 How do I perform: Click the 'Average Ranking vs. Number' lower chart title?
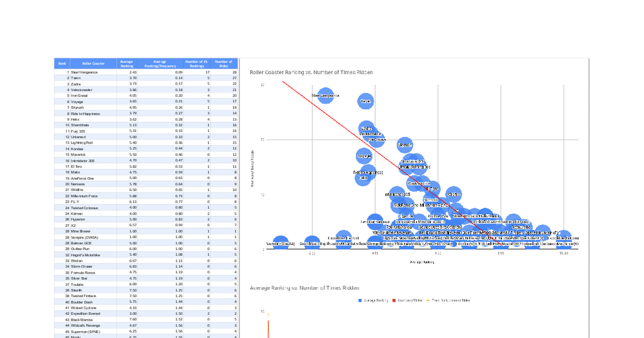coord(304,288)
